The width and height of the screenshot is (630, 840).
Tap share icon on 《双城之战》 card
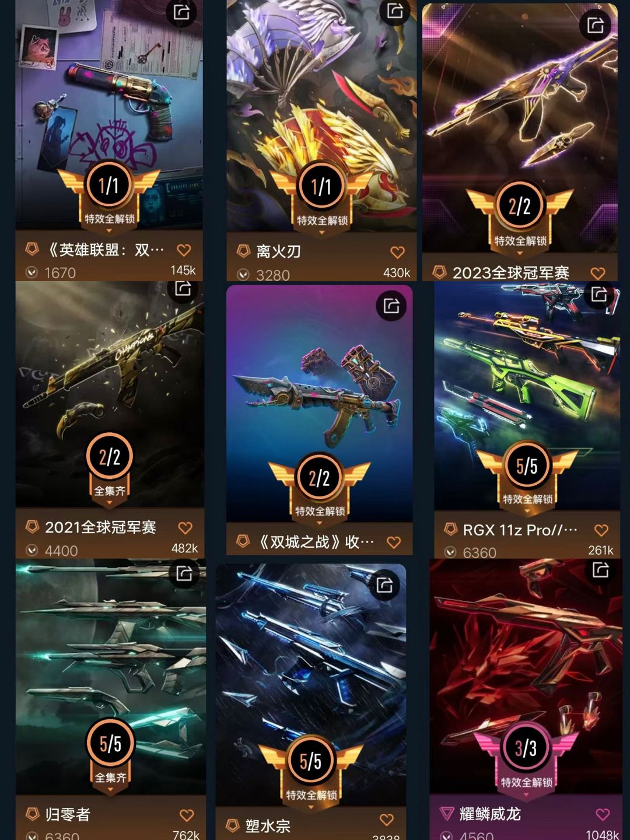[x=391, y=306]
